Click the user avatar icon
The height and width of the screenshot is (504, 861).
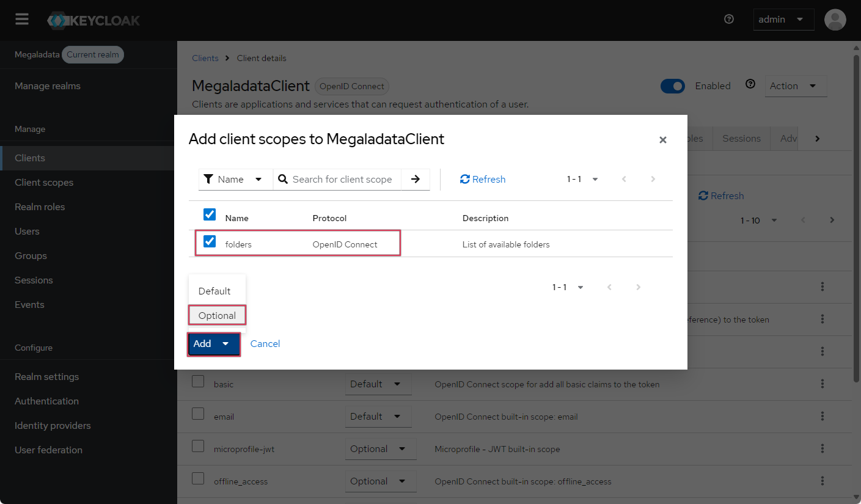pos(835,20)
